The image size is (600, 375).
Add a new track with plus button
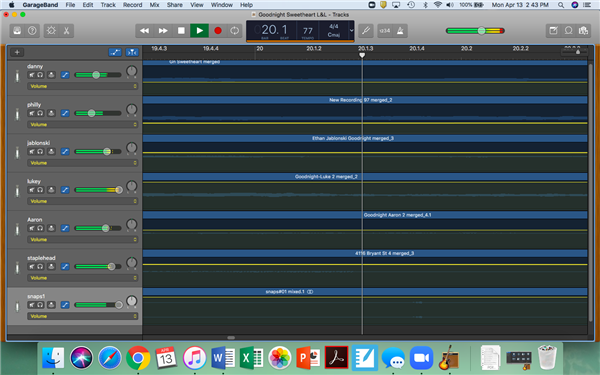tap(17, 52)
